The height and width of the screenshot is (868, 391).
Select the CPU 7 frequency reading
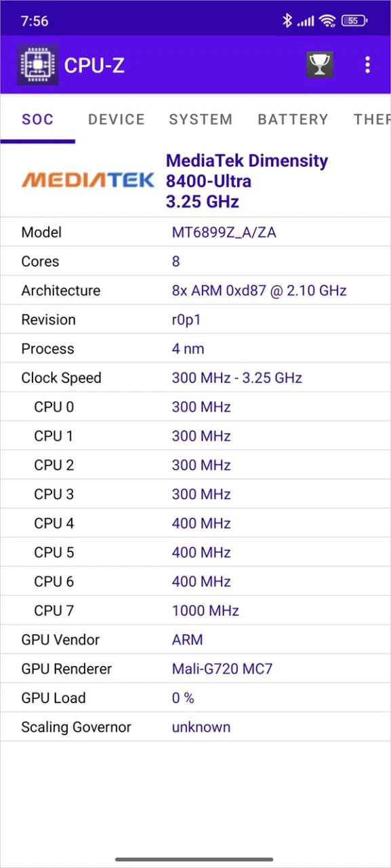pos(205,610)
